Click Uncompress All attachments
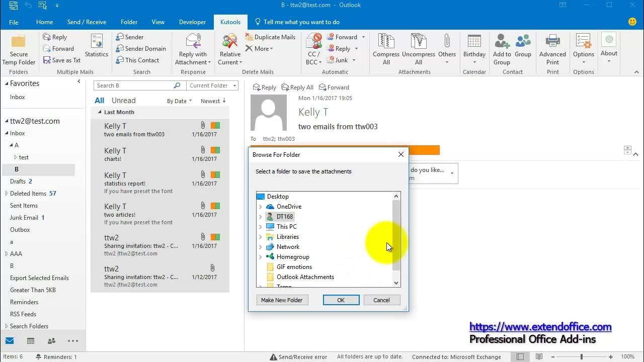The width and height of the screenshot is (644, 362). [418, 50]
